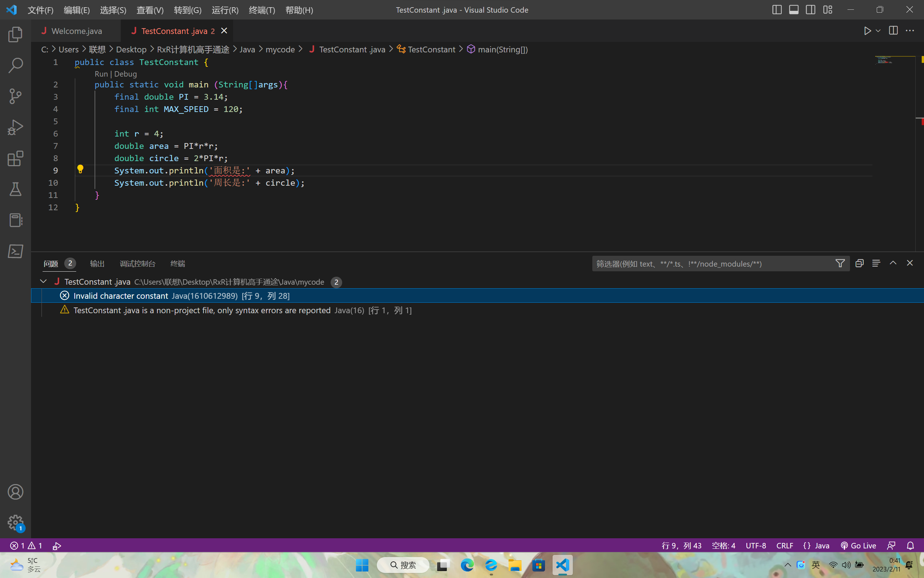
Task: Click the filter funnel icon in Problems
Action: [840, 263]
